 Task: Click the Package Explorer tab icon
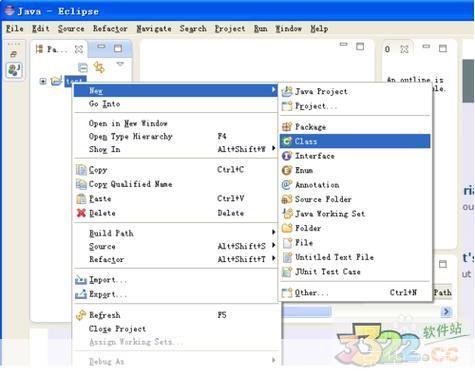(x=39, y=49)
